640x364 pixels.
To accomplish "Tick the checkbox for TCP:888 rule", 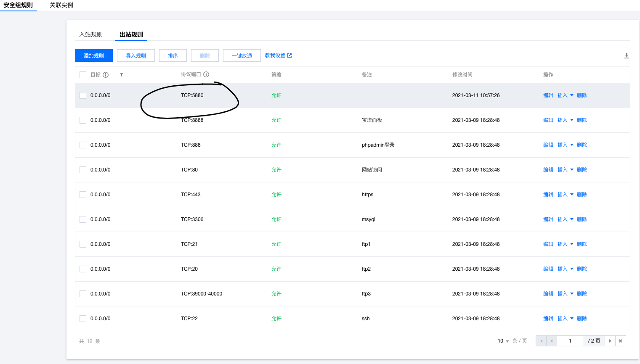I will 83,145.
